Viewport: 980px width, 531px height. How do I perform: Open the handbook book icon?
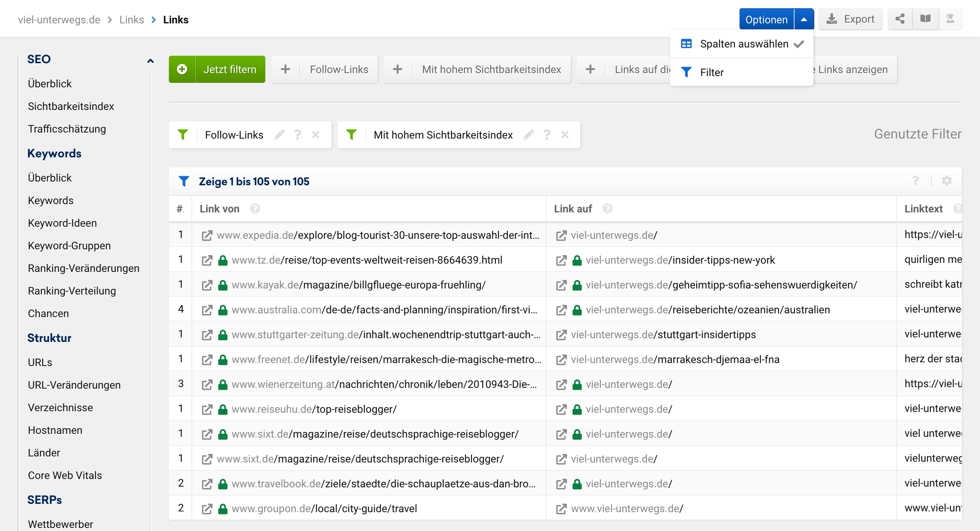coord(925,19)
